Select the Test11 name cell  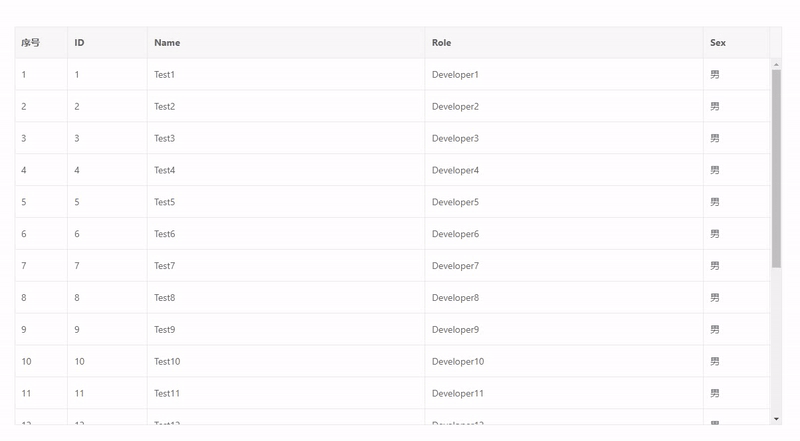(167, 394)
